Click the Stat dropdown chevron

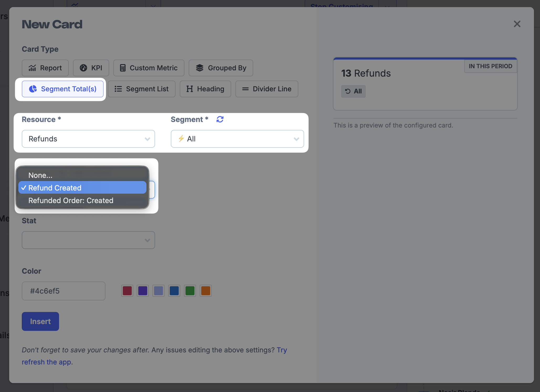click(x=147, y=240)
